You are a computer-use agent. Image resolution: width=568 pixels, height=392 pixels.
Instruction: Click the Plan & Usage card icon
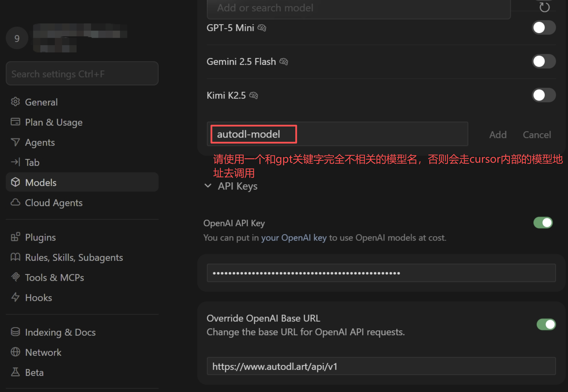(x=15, y=122)
